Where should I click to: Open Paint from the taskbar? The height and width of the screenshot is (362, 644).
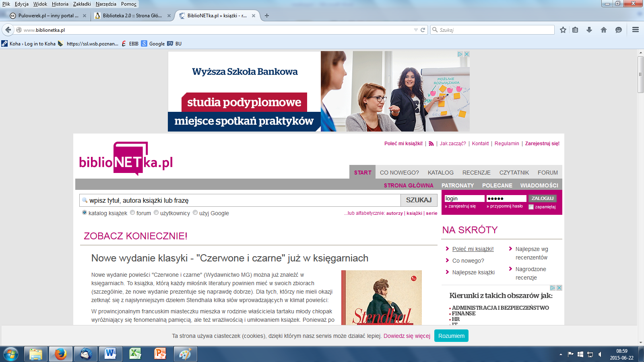click(x=185, y=354)
